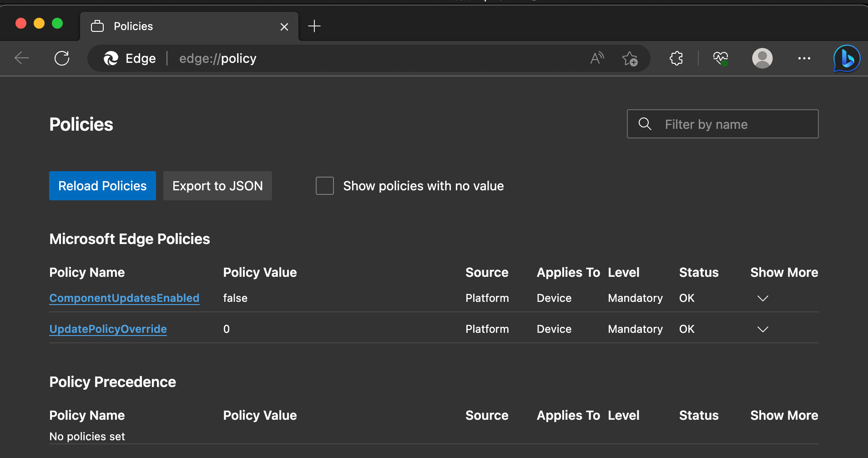The image size is (868, 458).
Task: Open the Extensions puzzle icon
Action: click(x=676, y=58)
